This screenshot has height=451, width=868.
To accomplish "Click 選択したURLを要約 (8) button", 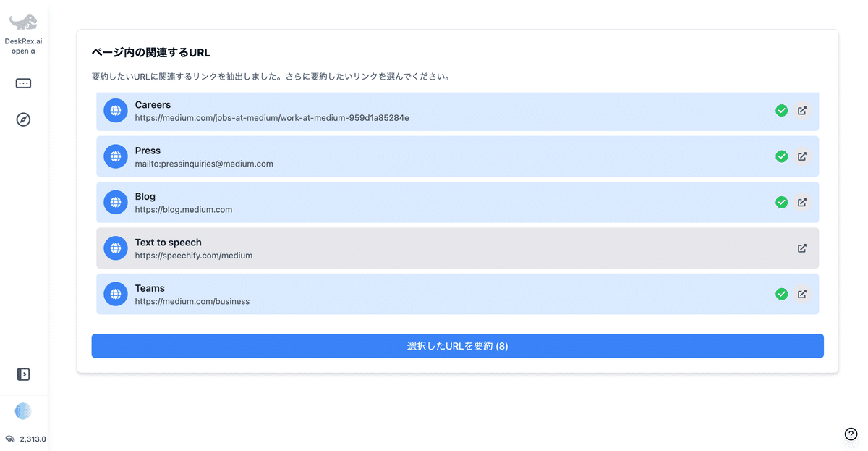I will pyautogui.click(x=457, y=346).
